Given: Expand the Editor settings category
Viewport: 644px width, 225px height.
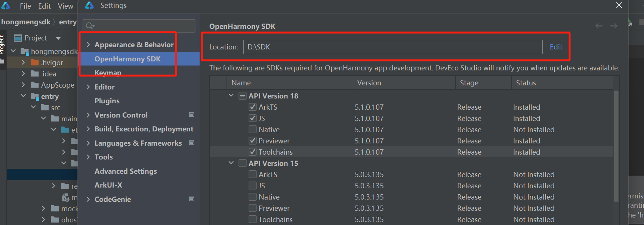Looking at the screenshot, I should click(x=88, y=87).
